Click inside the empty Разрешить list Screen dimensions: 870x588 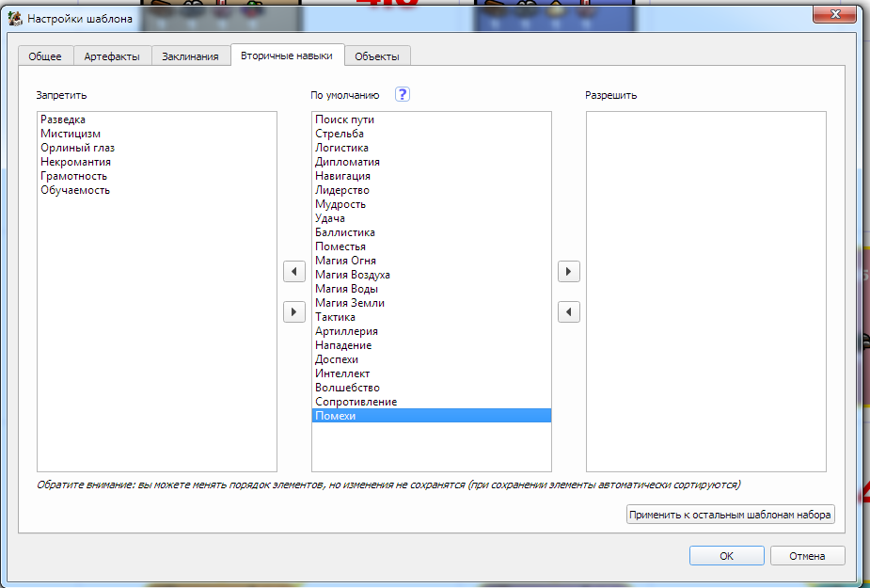pos(705,292)
